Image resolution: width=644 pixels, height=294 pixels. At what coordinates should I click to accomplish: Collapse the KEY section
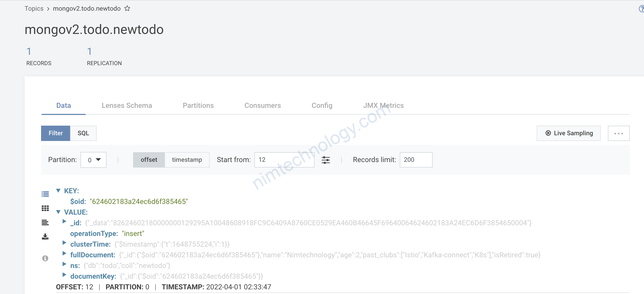click(58, 191)
